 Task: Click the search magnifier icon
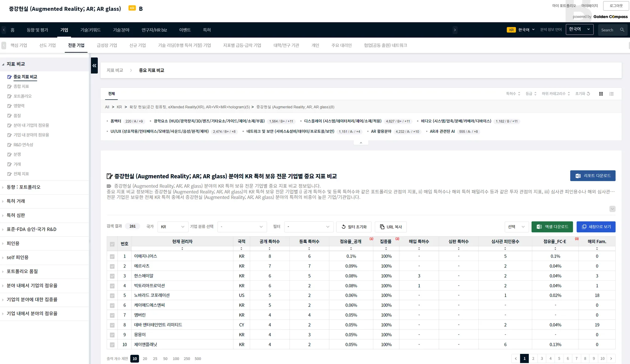pyautogui.click(x=622, y=30)
